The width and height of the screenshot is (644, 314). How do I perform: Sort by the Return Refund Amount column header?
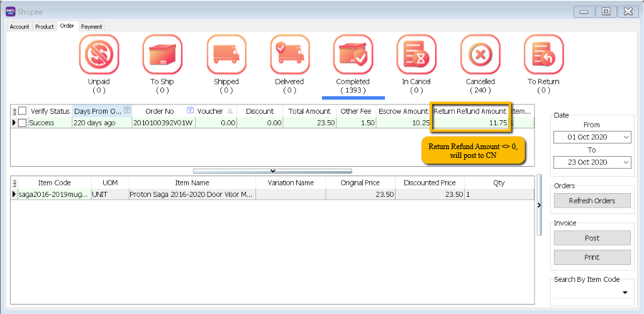(x=470, y=111)
